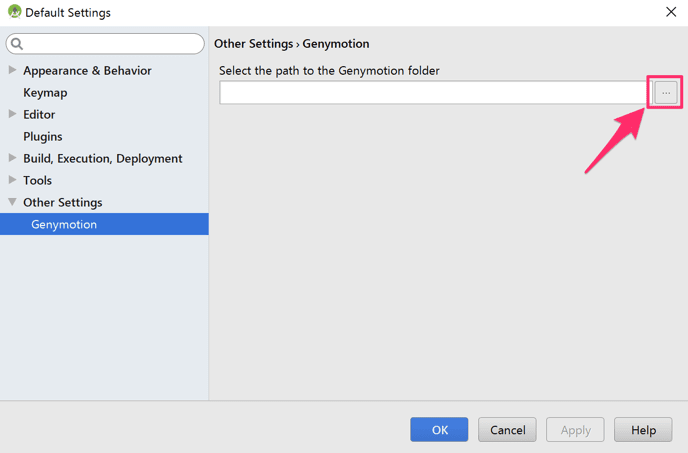Click the Apply button

[575, 429]
